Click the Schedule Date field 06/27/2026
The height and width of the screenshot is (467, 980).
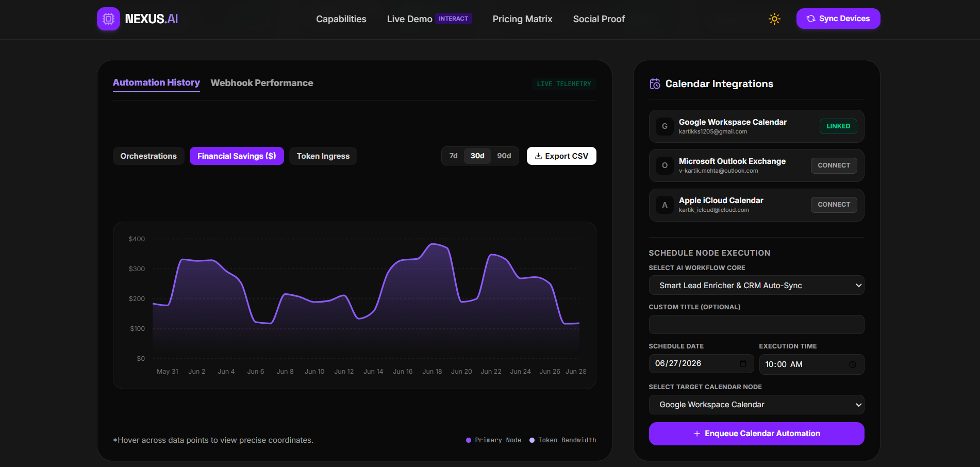pos(701,363)
